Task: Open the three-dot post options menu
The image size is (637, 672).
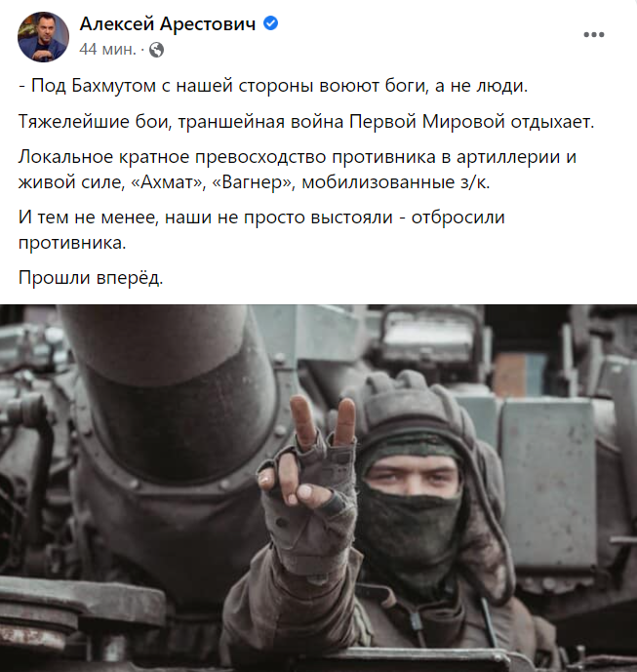Action: (x=594, y=35)
